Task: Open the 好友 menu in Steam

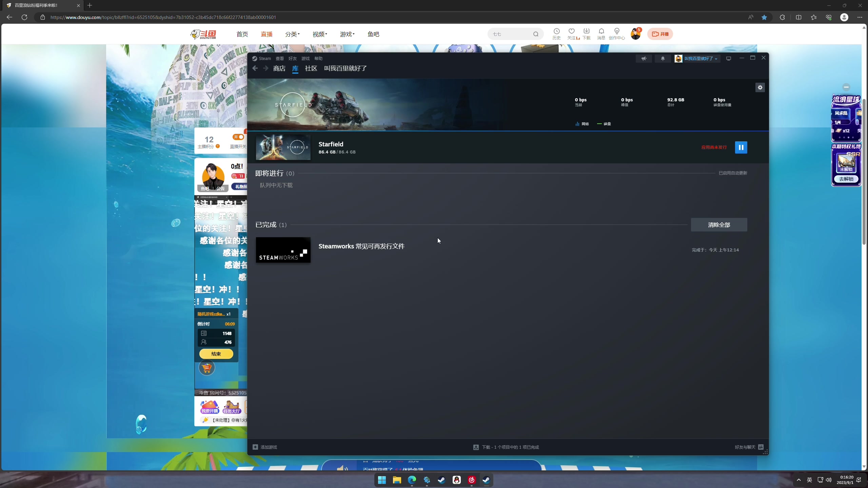Action: 293,59
